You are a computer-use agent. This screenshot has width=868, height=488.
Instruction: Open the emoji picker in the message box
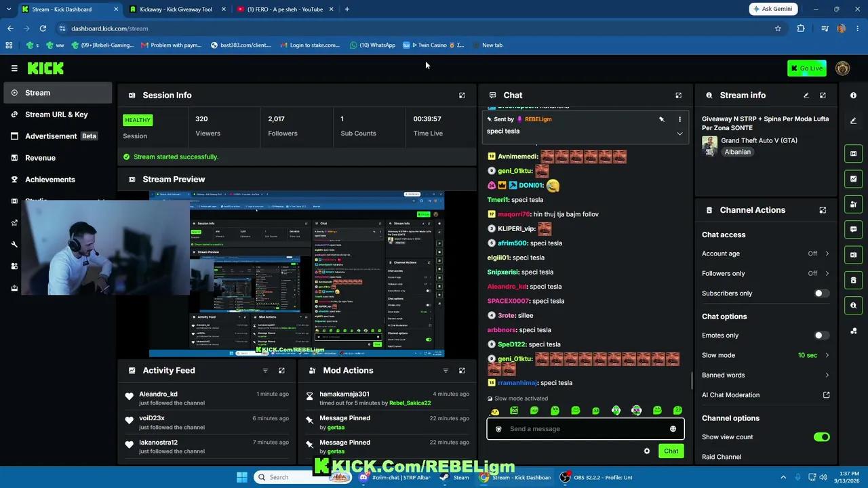click(673, 429)
